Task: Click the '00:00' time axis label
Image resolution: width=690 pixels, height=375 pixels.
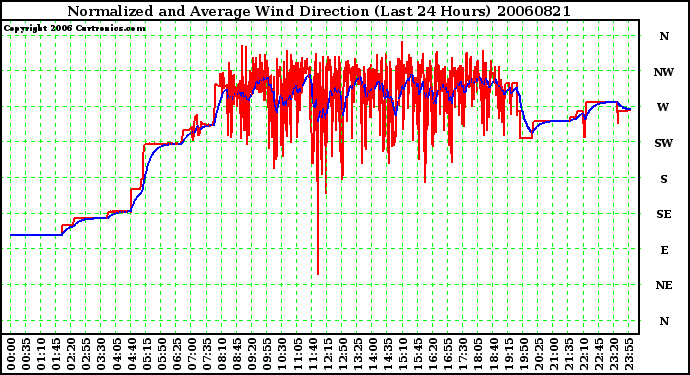Action: pyautogui.click(x=11, y=354)
